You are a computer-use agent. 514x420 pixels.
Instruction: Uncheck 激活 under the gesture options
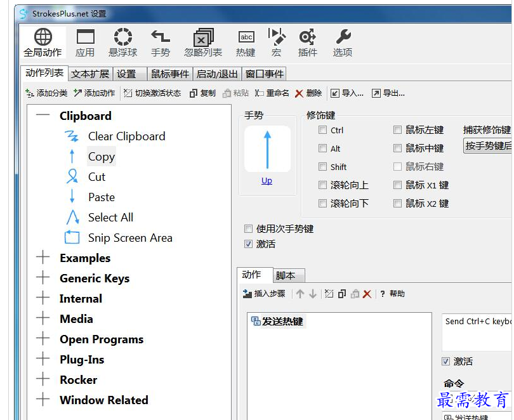click(249, 244)
